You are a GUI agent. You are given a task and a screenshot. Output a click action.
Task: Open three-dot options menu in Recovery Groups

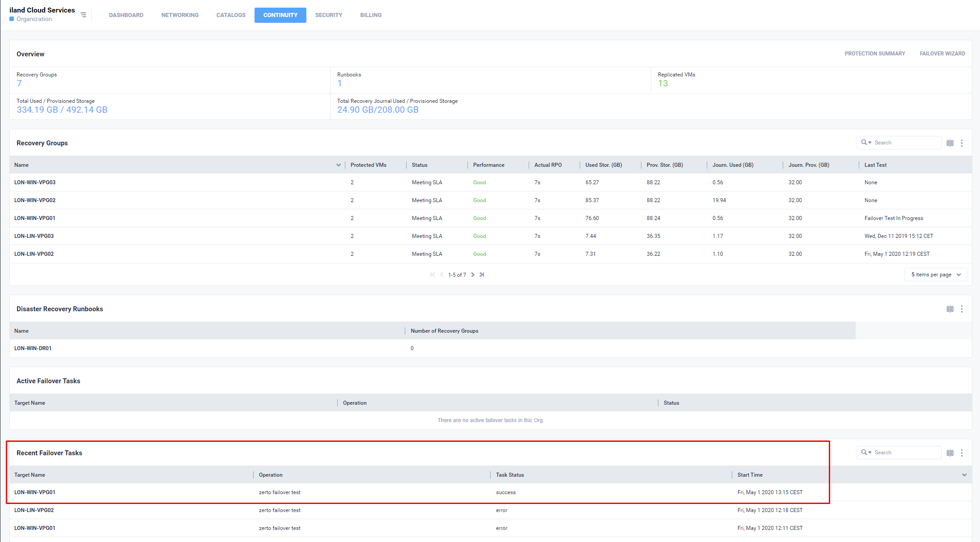click(x=962, y=143)
